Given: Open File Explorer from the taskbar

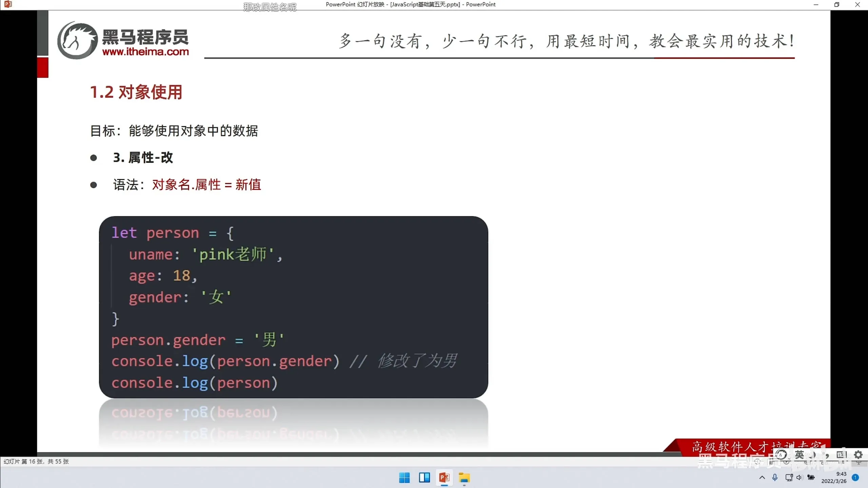Looking at the screenshot, I should tap(464, 477).
